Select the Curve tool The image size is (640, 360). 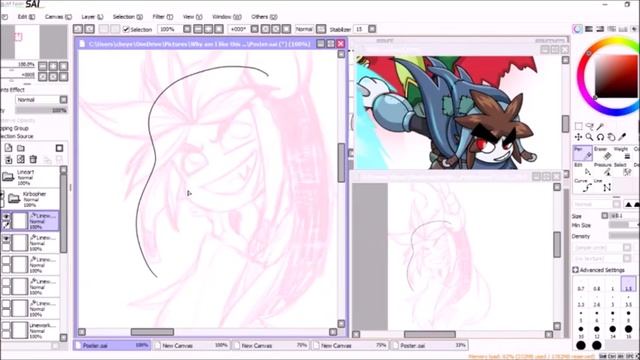pyautogui.click(x=583, y=185)
